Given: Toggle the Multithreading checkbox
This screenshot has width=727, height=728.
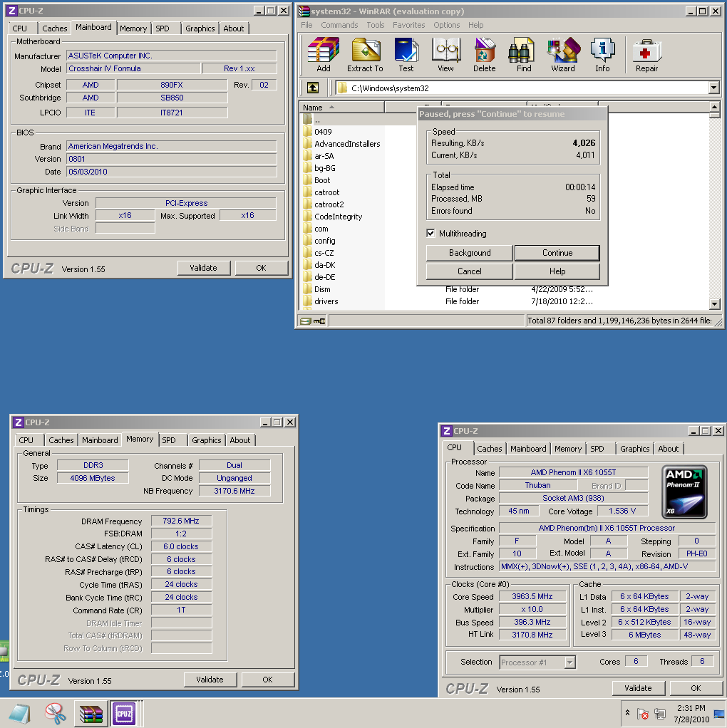Looking at the screenshot, I should click(x=430, y=233).
